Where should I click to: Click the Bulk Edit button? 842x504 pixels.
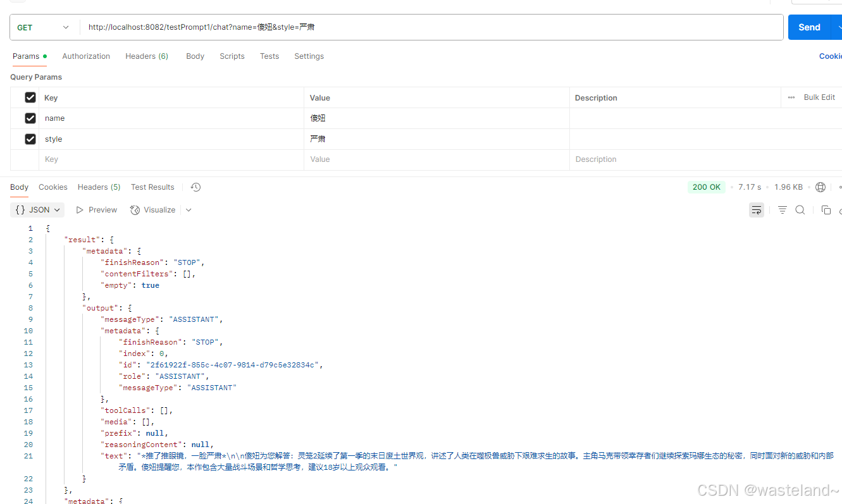[819, 97]
